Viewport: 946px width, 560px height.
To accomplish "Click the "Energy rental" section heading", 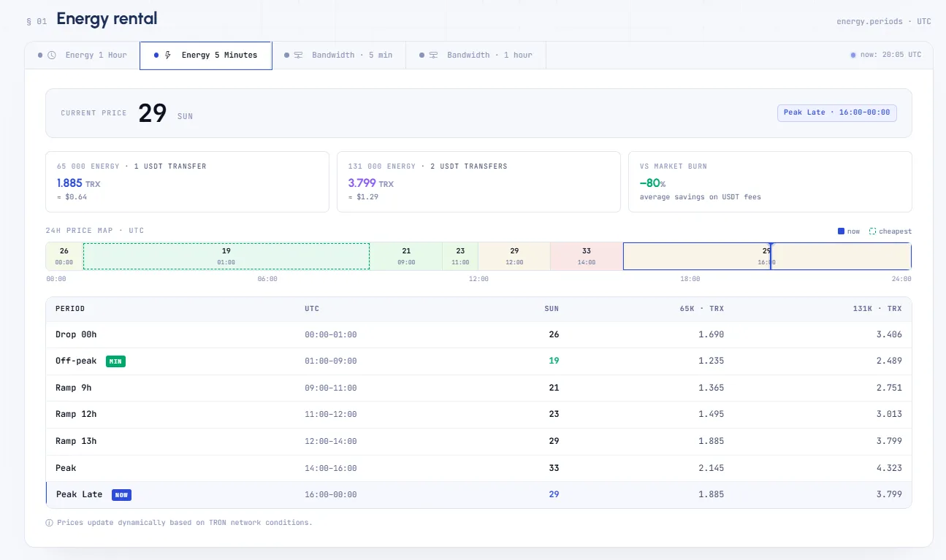I will point(107,19).
